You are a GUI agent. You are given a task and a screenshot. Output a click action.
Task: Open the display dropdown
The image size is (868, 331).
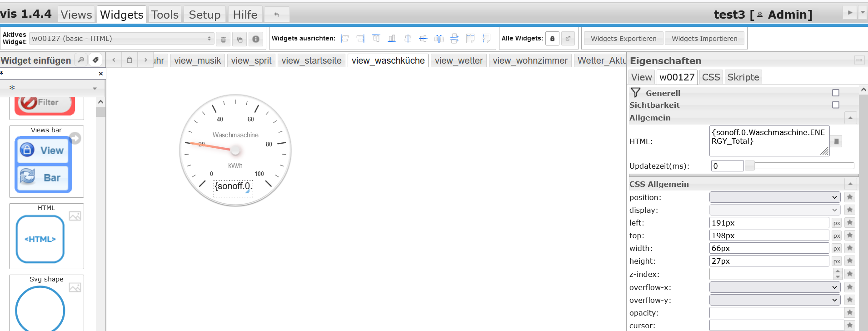click(775, 210)
